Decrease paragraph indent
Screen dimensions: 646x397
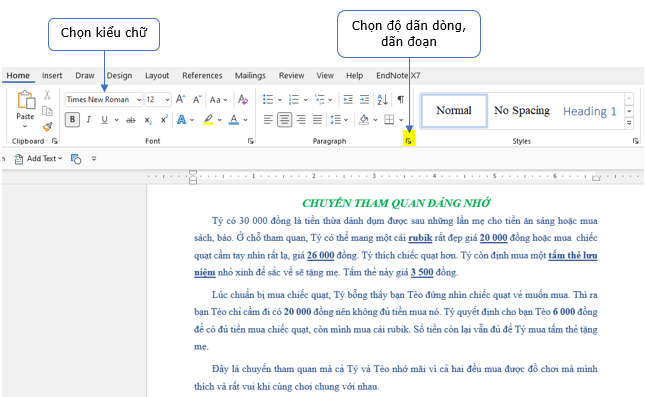click(x=348, y=99)
